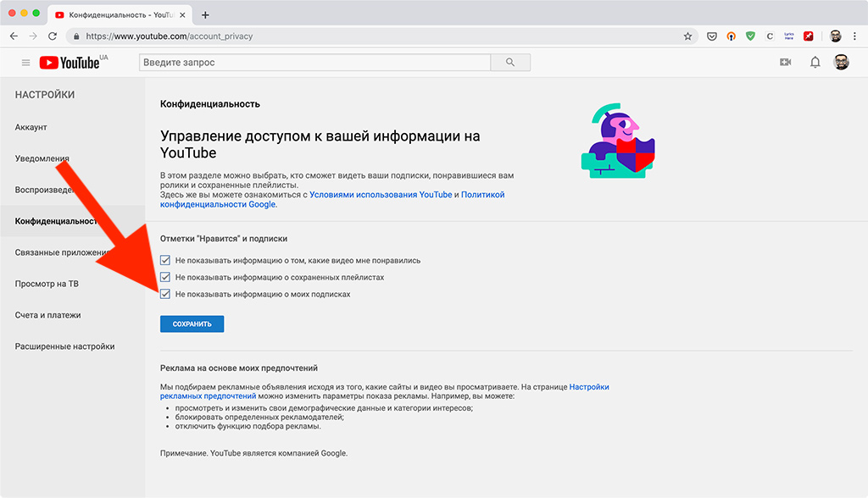Open the green shield AdGuard extension
The width and height of the screenshot is (868, 498).
[x=750, y=36]
